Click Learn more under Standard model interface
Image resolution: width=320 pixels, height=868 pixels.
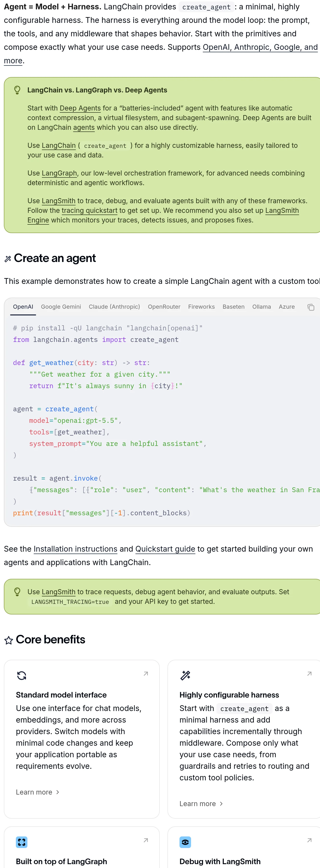pyautogui.click(x=34, y=792)
